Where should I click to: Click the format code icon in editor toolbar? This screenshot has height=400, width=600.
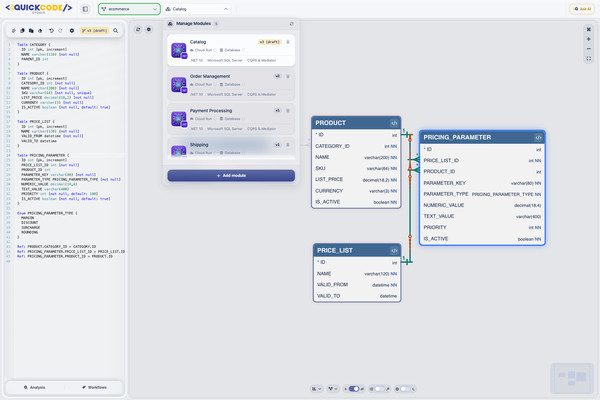coord(13,31)
